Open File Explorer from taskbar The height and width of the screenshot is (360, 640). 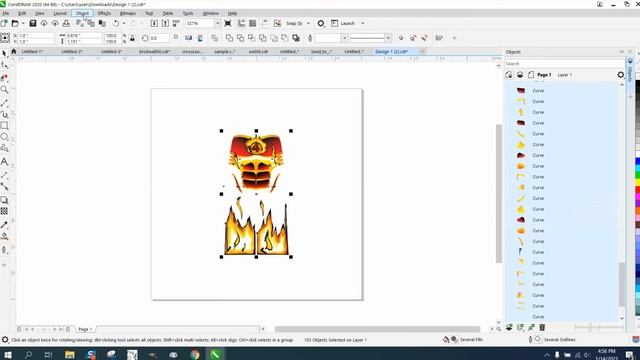(x=70, y=354)
